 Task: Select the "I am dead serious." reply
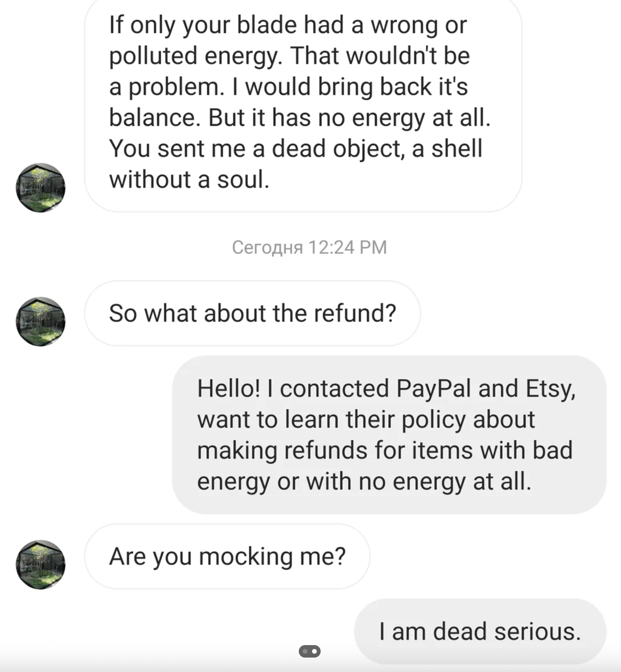click(x=480, y=631)
